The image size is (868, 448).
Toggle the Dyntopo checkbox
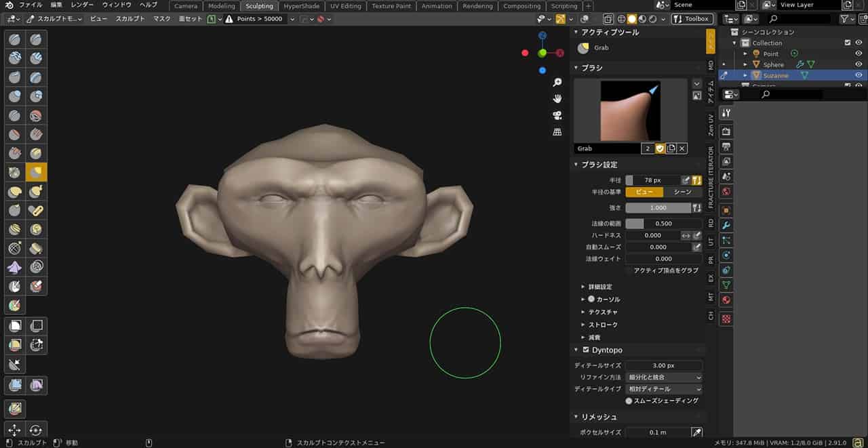(x=587, y=350)
